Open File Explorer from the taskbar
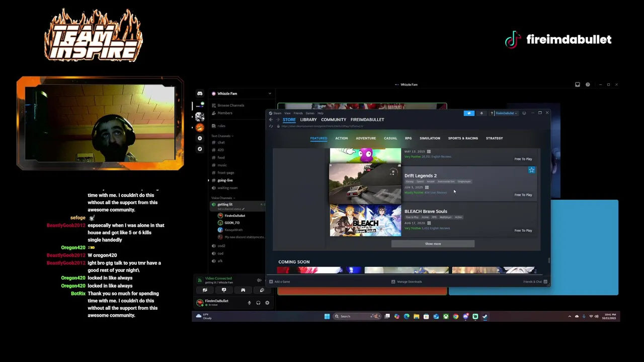Viewport: 644px width, 362px height. pyautogui.click(x=417, y=316)
